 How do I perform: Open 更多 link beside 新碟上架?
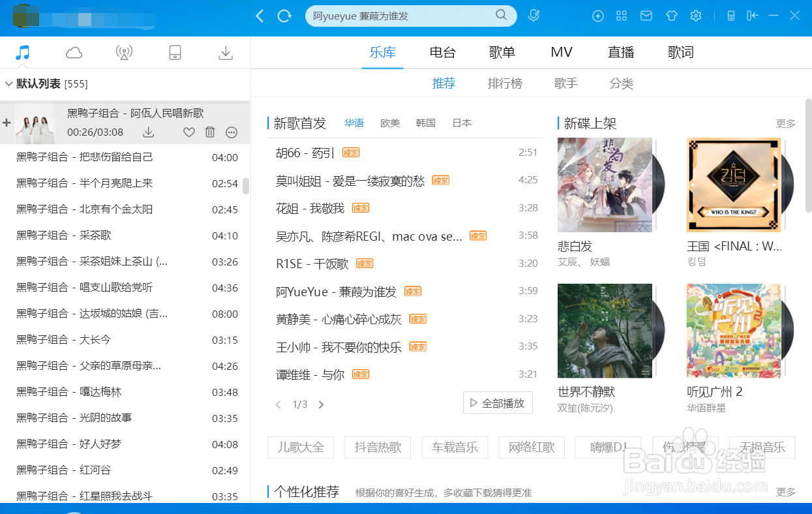coord(786,123)
